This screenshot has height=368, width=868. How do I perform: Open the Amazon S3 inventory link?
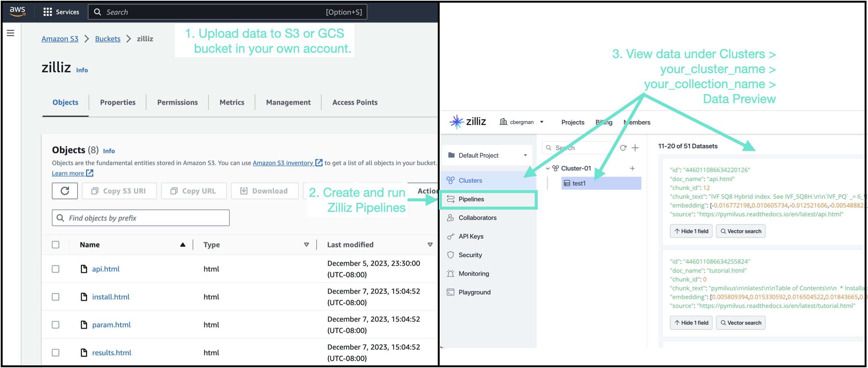(287, 163)
